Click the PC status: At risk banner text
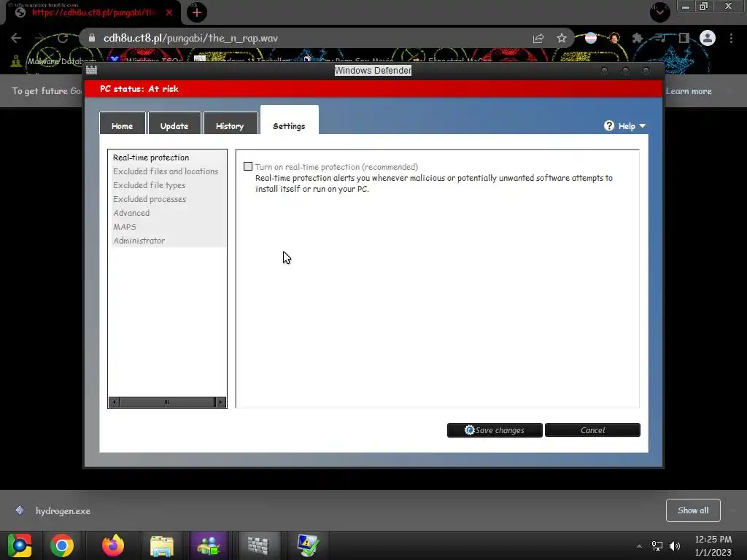 (x=139, y=88)
